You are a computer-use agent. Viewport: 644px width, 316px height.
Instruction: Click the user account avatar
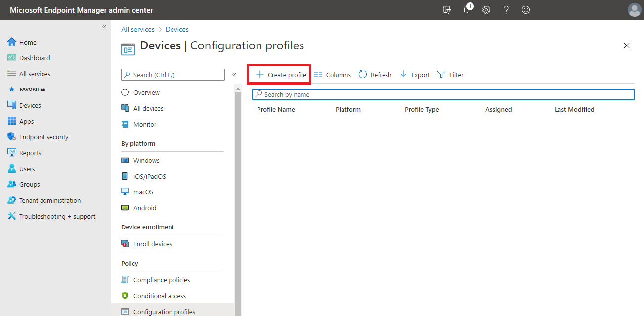coord(634,10)
